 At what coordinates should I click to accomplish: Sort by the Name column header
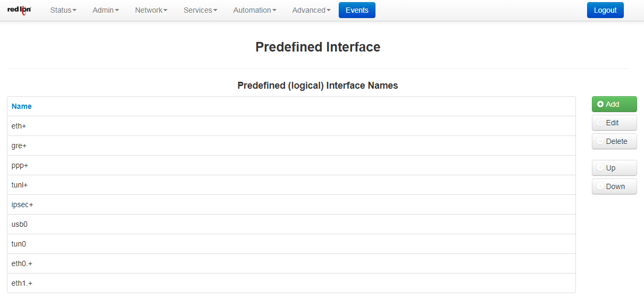pyautogui.click(x=22, y=106)
